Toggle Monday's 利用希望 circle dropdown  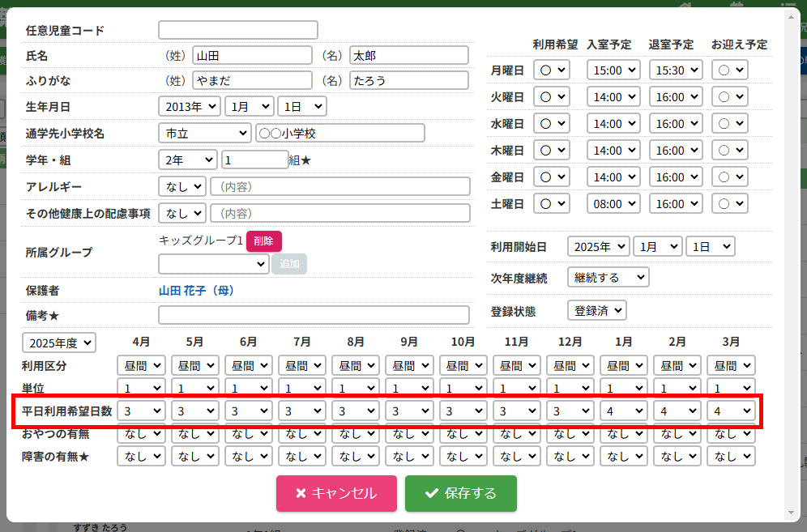tap(553, 70)
